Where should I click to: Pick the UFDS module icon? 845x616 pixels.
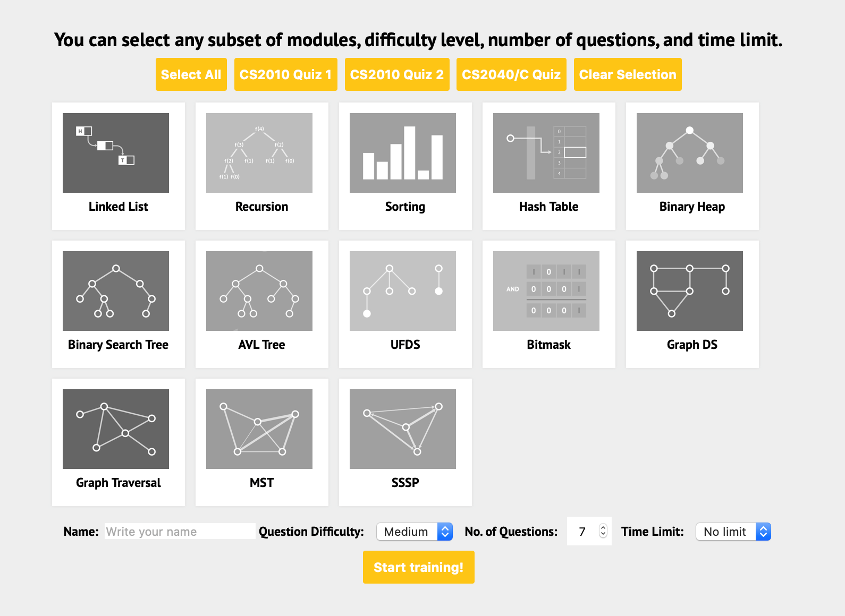pos(403,291)
